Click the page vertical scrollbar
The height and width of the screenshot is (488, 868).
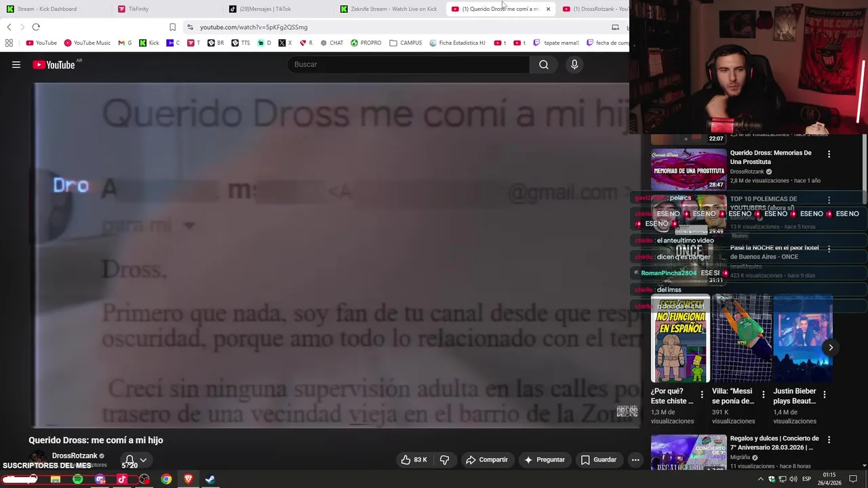point(865,169)
